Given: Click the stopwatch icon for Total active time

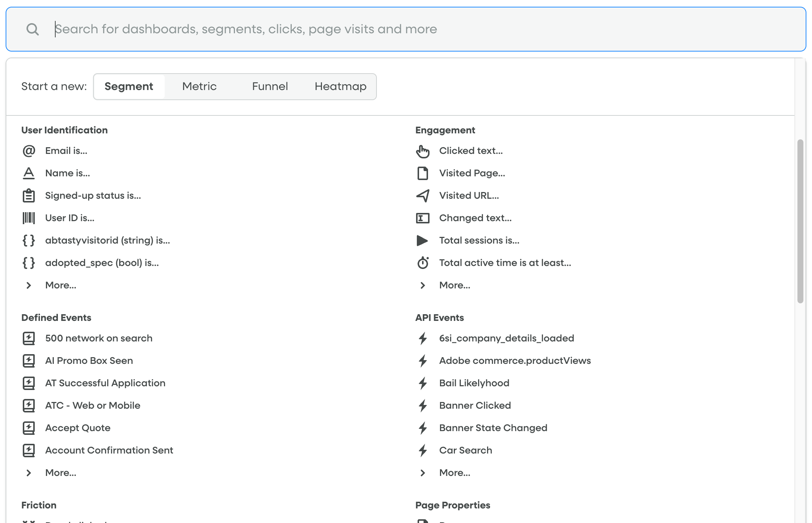Looking at the screenshot, I should (423, 263).
